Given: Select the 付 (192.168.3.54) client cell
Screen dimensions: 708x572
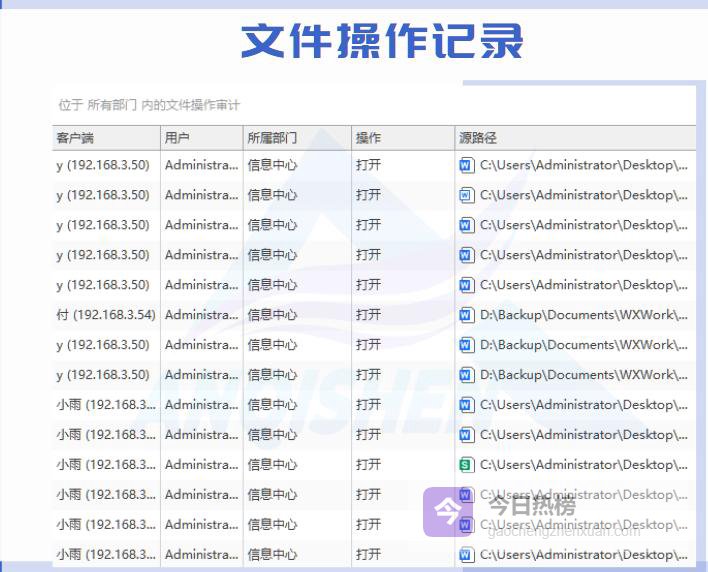Looking at the screenshot, I should pos(106,315).
